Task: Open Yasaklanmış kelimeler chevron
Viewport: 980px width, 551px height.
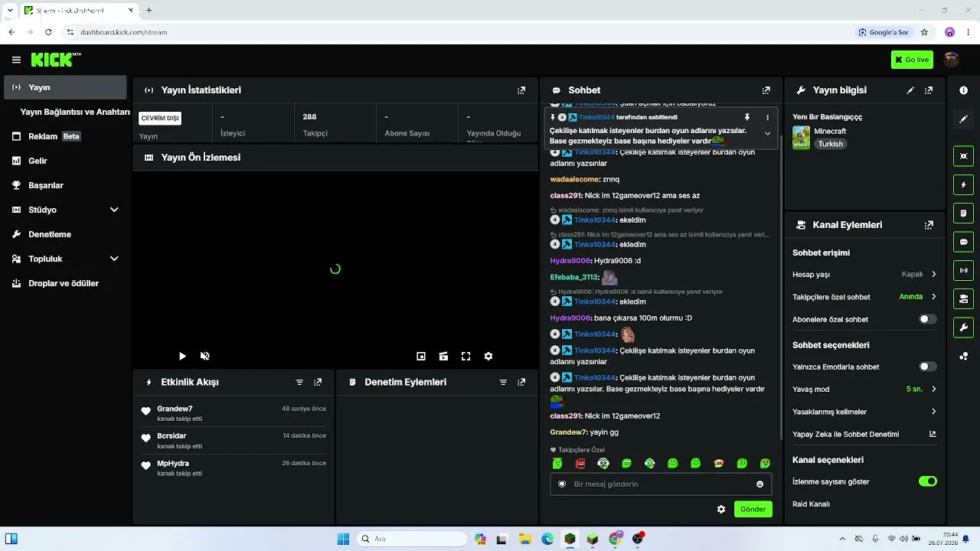Action: pyautogui.click(x=933, y=412)
